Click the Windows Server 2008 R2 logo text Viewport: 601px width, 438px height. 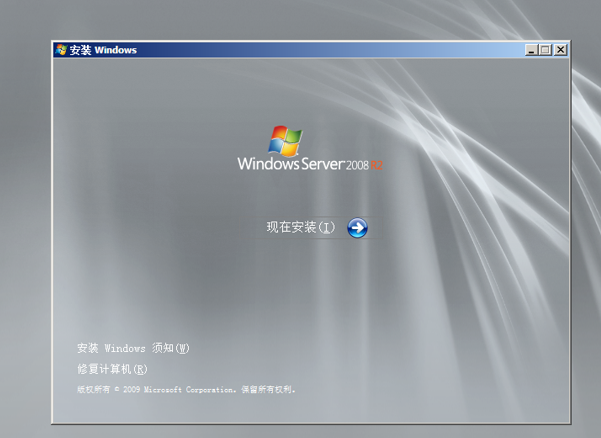coord(310,164)
